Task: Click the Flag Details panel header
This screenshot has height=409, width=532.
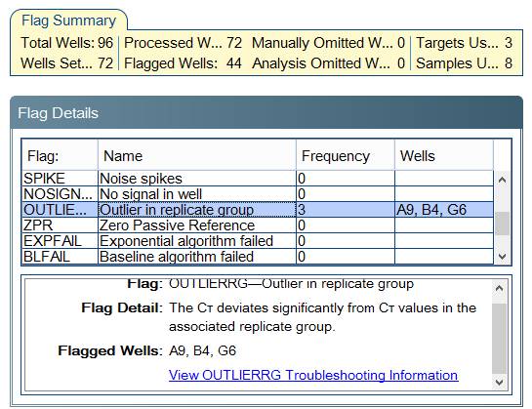Action: click(266, 113)
